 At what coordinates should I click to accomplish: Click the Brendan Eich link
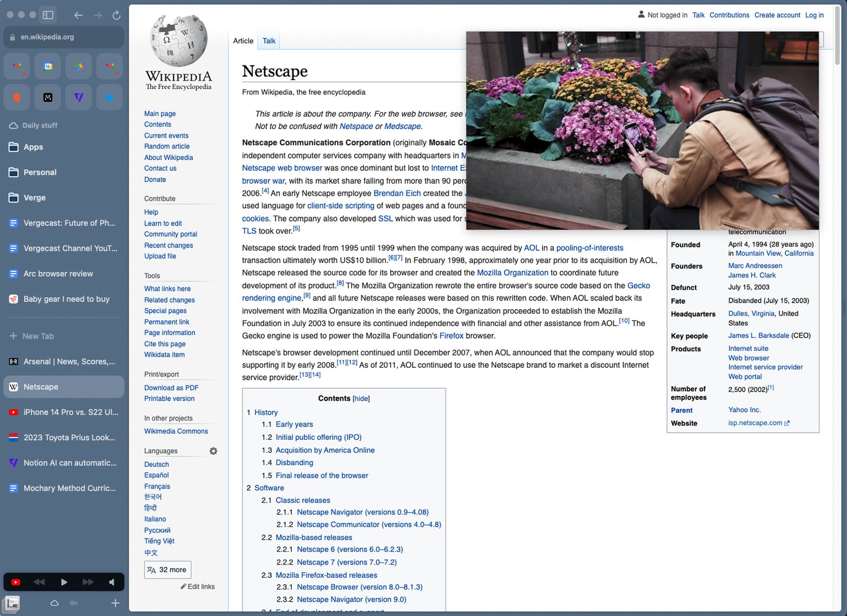click(x=397, y=193)
